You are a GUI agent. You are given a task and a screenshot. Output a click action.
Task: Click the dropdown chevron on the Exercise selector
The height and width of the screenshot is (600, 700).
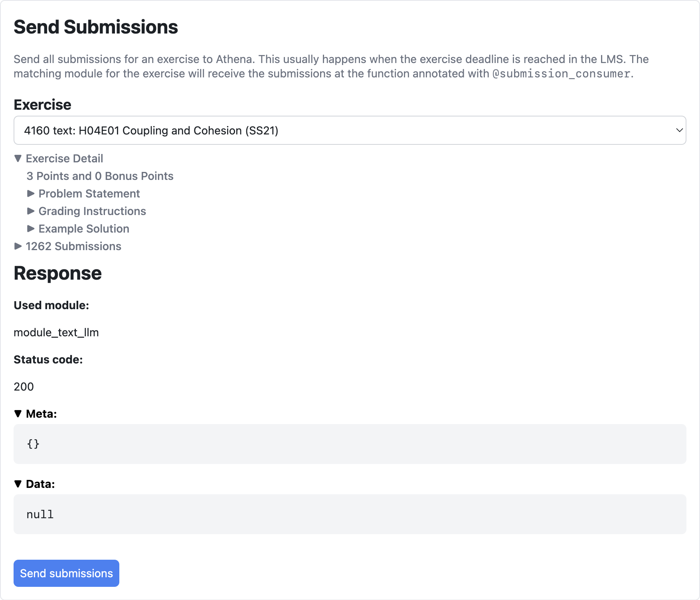pos(678,130)
